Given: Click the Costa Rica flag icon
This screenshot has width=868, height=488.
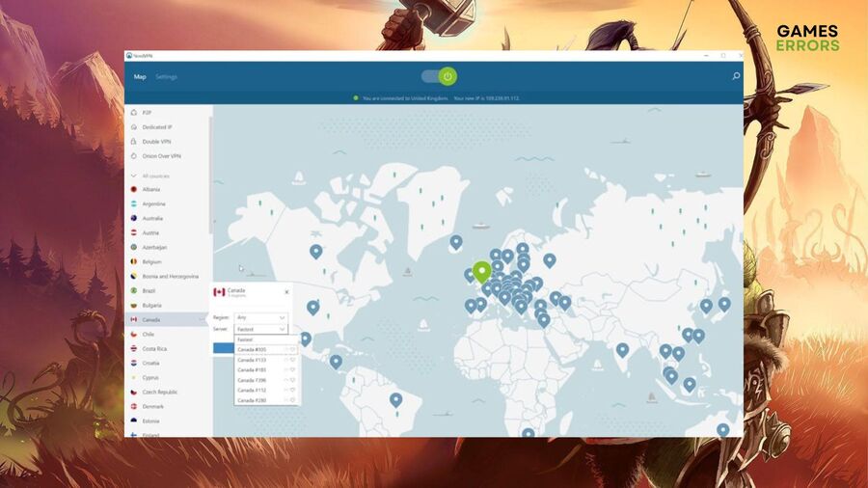Looking at the screenshot, I should pos(133,348).
